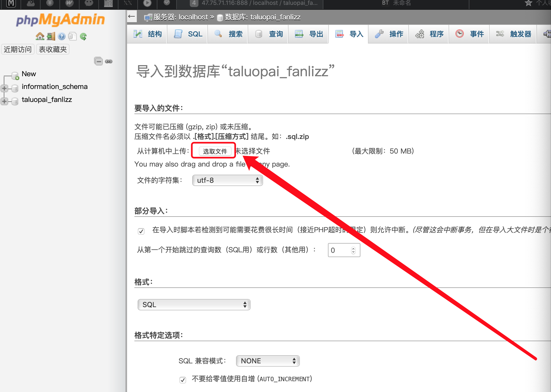Image resolution: width=551 pixels, height=392 pixels.
Task: Click the log out door icon
Action: (51, 36)
